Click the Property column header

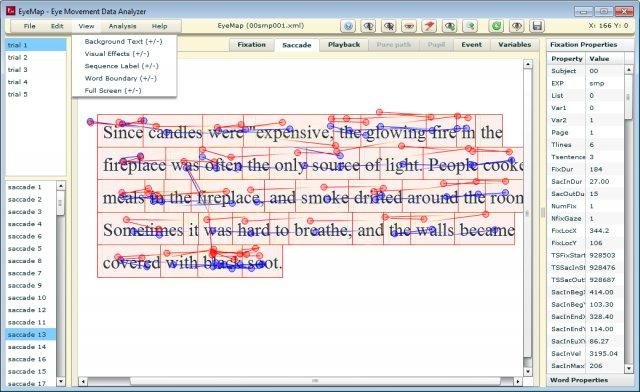click(x=567, y=58)
